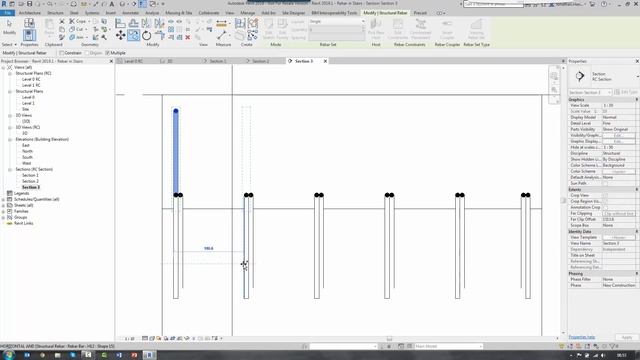This screenshot has height=360, width=640.
Task: Click the Type Properties ribbon icon
Action: coord(29,23)
